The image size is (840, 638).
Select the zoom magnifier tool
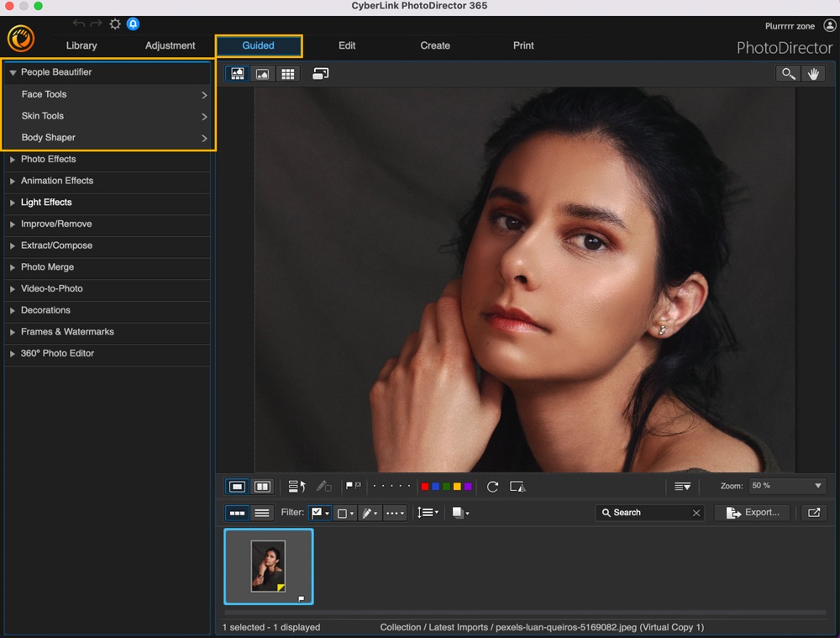[x=788, y=73]
